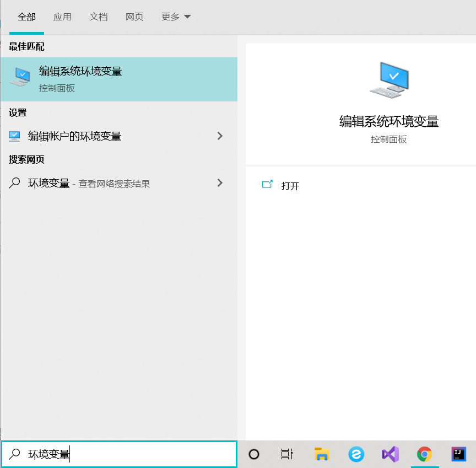The width and height of the screenshot is (476, 468).
Task: Click the open icon next to 打开
Action: 267,184
